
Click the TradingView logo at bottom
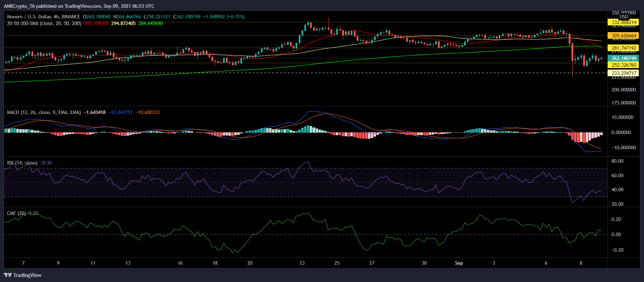pos(23,275)
